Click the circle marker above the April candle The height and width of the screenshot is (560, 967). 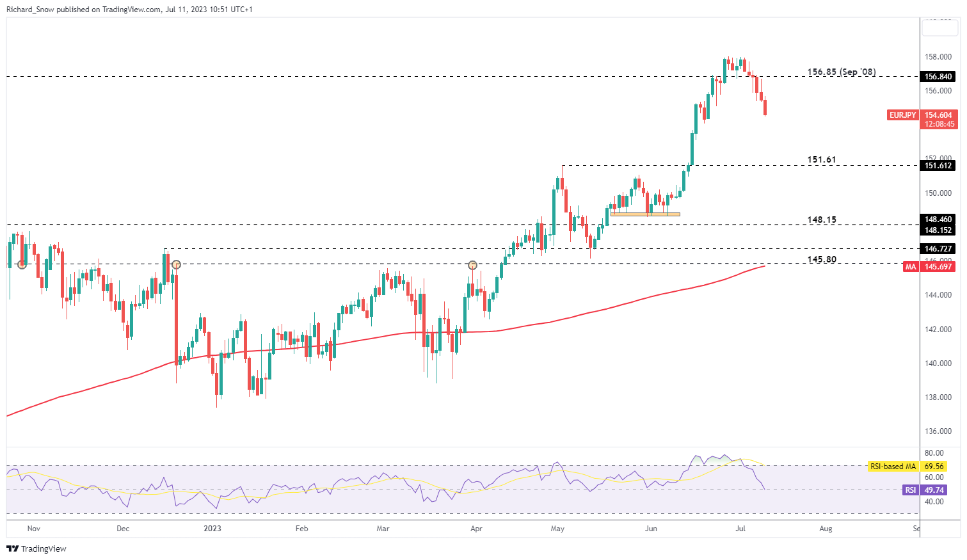click(x=473, y=265)
